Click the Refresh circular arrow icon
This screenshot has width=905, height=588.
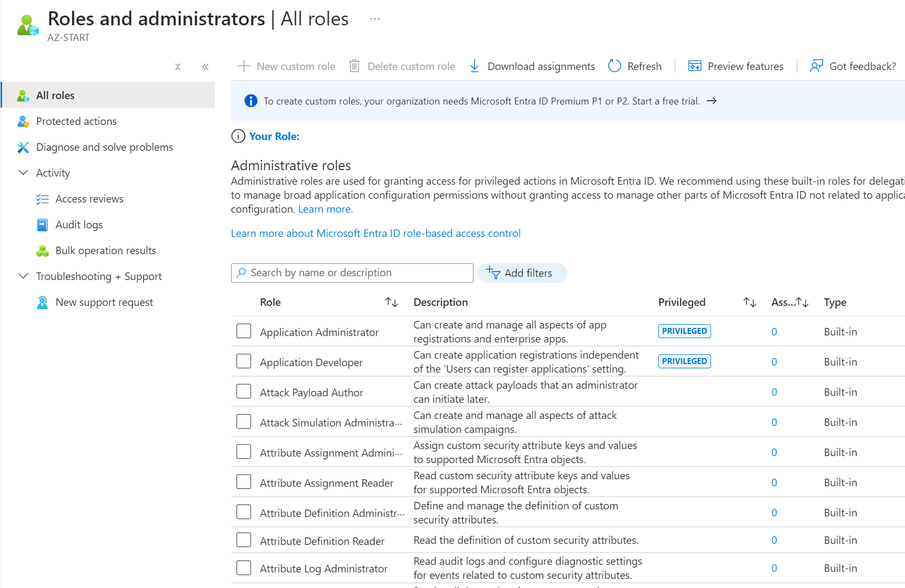click(x=615, y=66)
